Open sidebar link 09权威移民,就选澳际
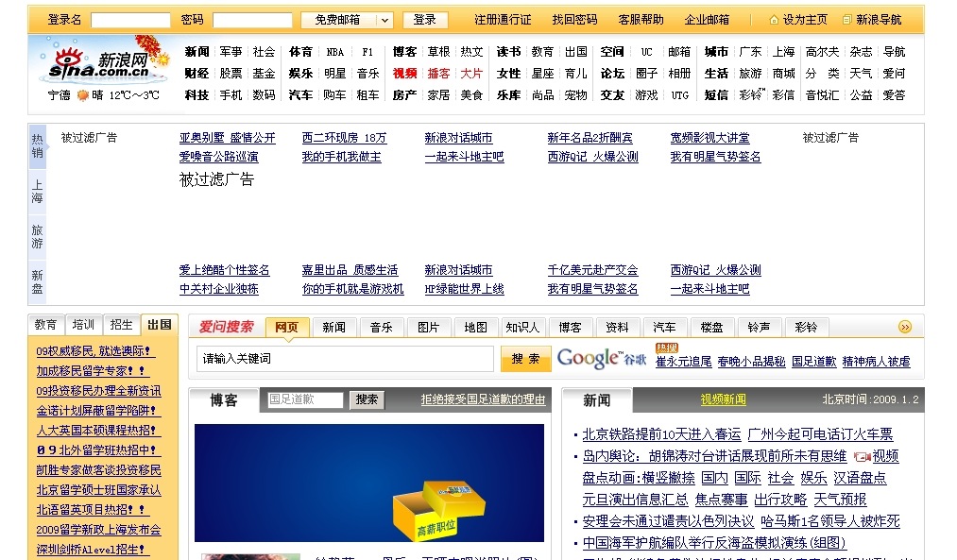 click(x=94, y=351)
